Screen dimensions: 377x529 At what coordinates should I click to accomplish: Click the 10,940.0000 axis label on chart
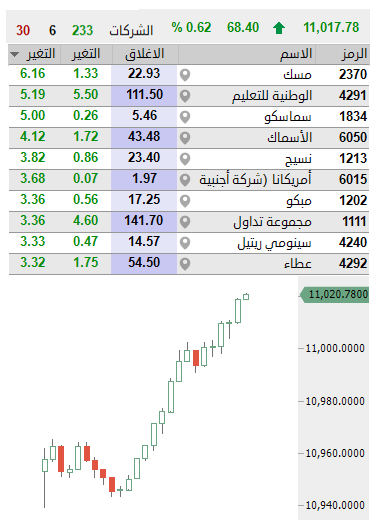point(335,505)
